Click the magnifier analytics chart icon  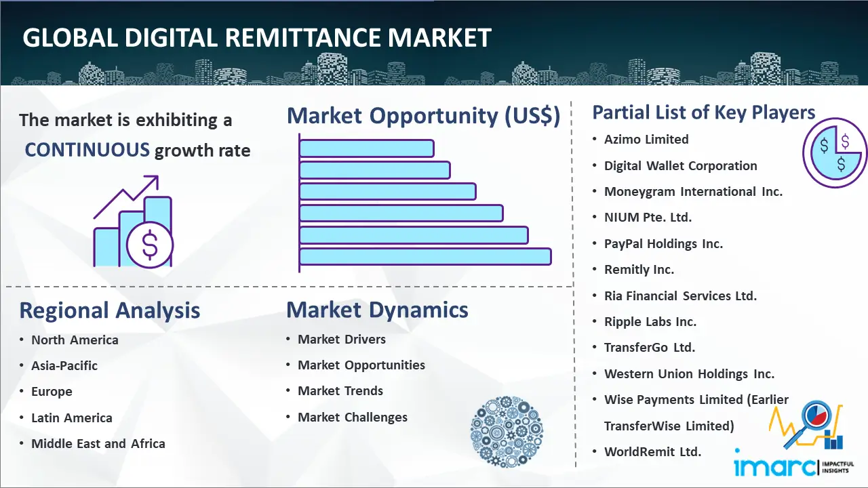pyautogui.click(x=807, y=425)
